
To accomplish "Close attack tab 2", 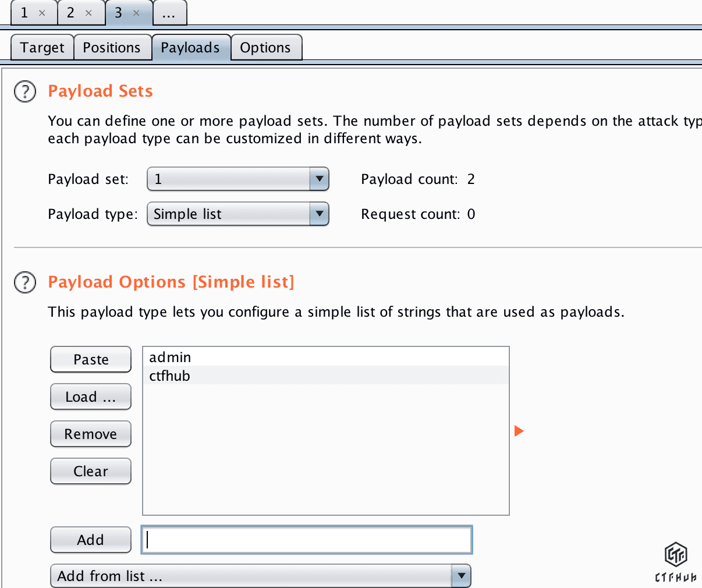I will coord(88,13).
